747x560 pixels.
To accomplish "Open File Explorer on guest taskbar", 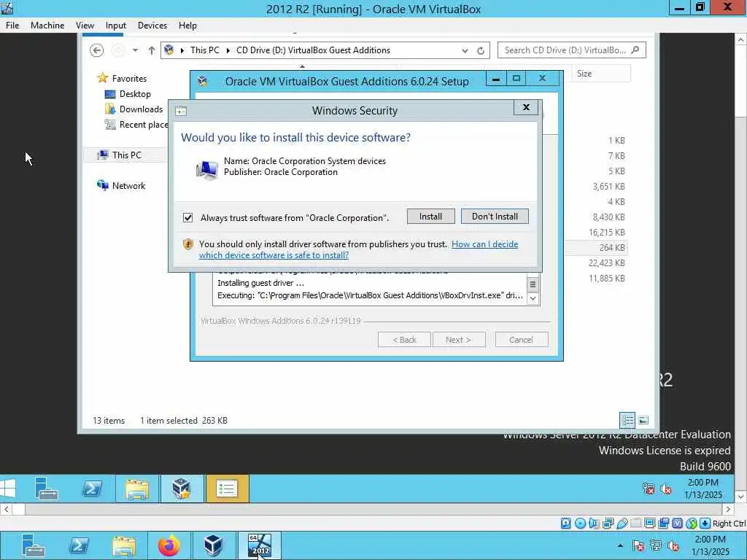I will pos(137,488).
